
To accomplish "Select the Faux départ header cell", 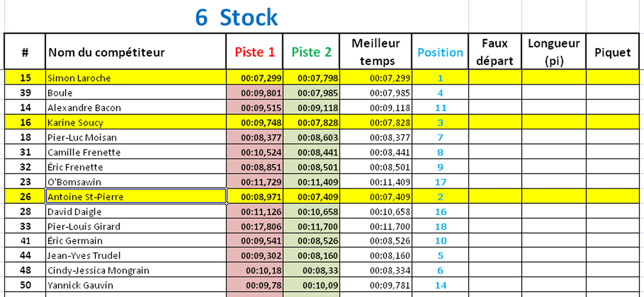I will (x=495, y=51).
